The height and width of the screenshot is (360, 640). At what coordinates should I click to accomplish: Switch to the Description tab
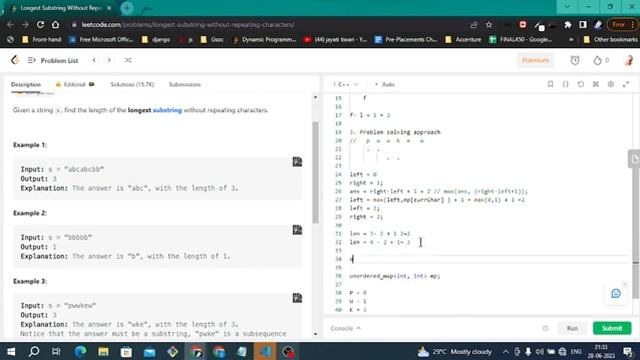tap(26, 84)
